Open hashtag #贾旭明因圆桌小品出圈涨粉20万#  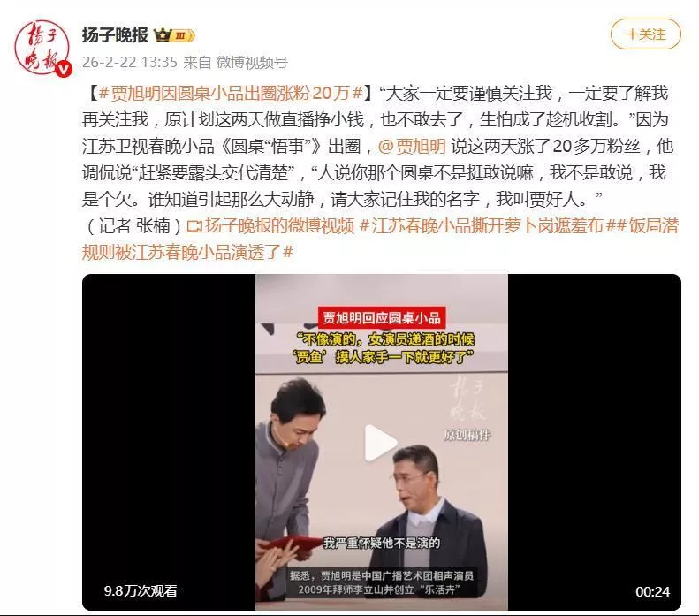231,93
